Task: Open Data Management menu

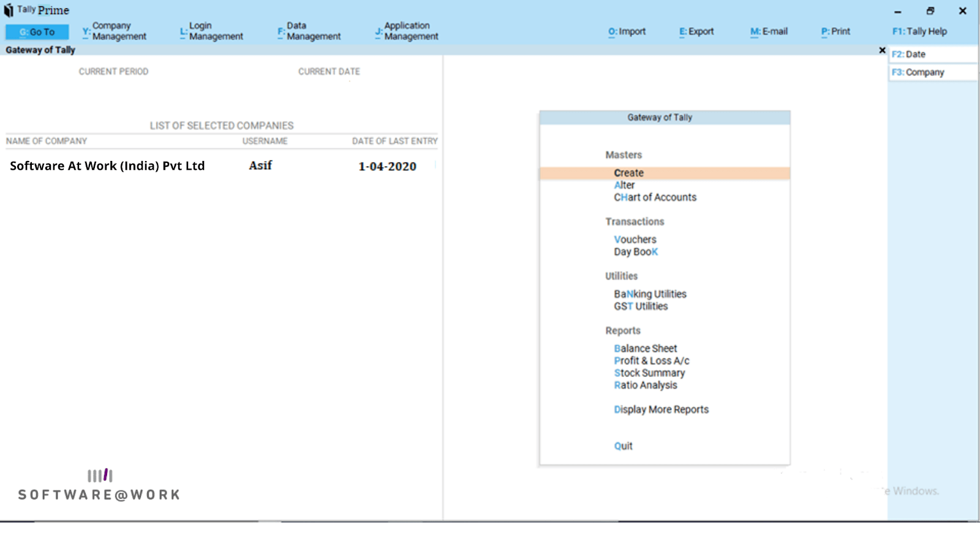Action: pos(309,31)
